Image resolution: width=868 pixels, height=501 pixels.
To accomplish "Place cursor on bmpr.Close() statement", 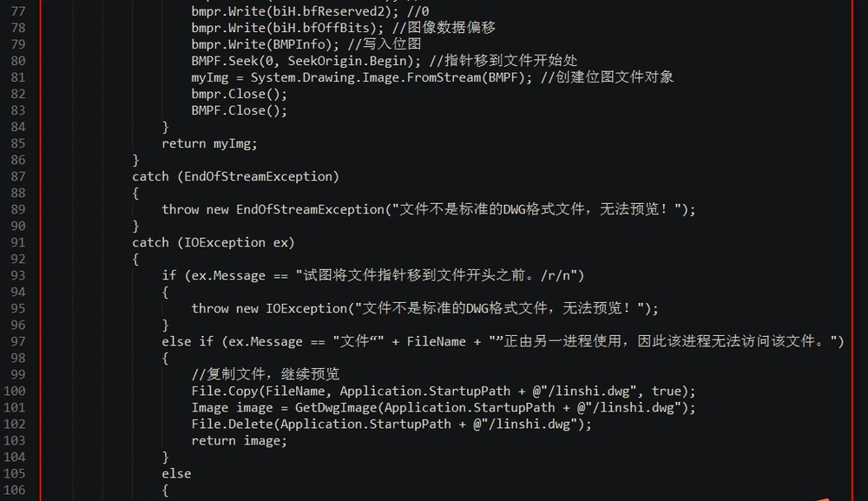I will pyautogui.click(x=227, y=94).
